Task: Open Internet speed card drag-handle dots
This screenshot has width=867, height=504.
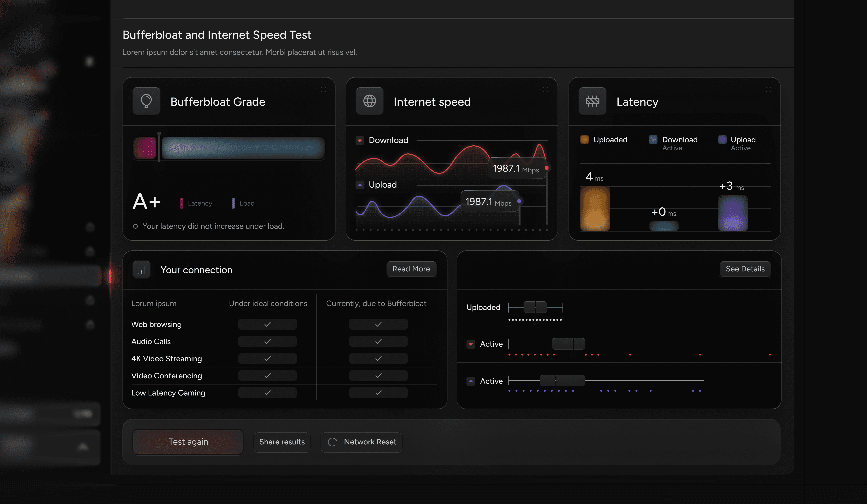Action: [x=546, y=89]
